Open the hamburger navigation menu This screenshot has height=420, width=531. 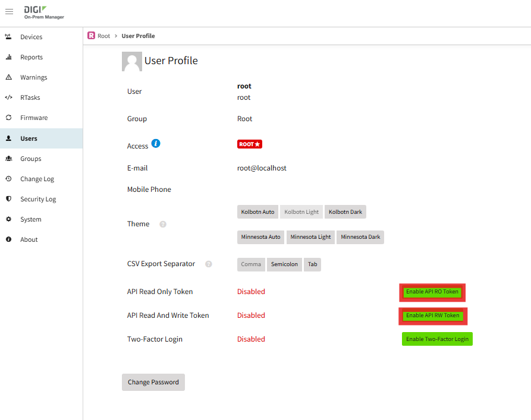pyautogui.click(x=9, y=11)
